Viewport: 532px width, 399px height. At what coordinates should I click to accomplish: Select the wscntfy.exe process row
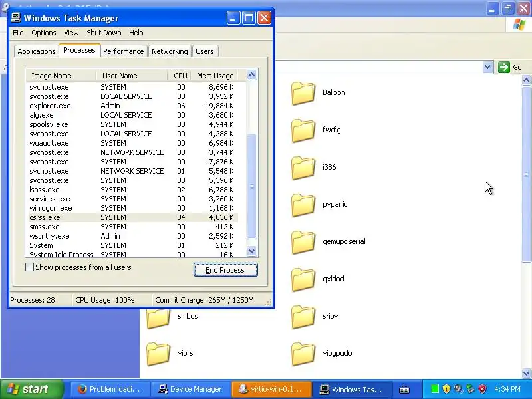132,236
